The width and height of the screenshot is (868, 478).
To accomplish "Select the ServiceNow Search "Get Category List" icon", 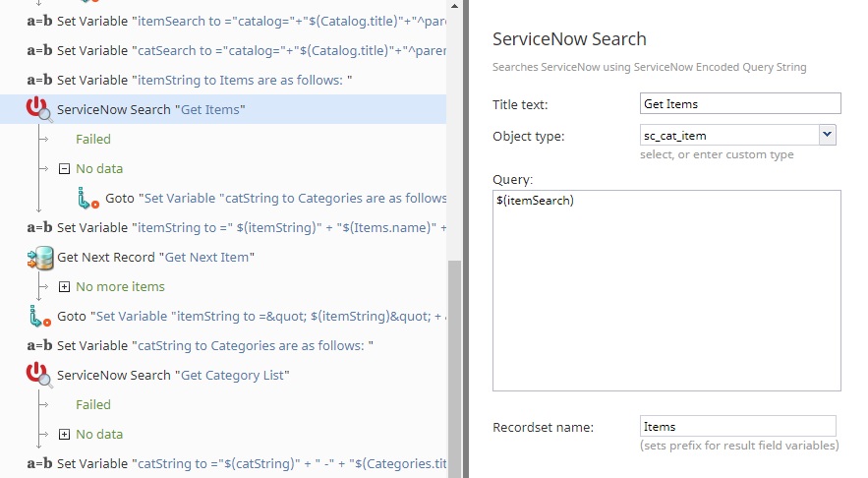I will (x=39, y=375).
